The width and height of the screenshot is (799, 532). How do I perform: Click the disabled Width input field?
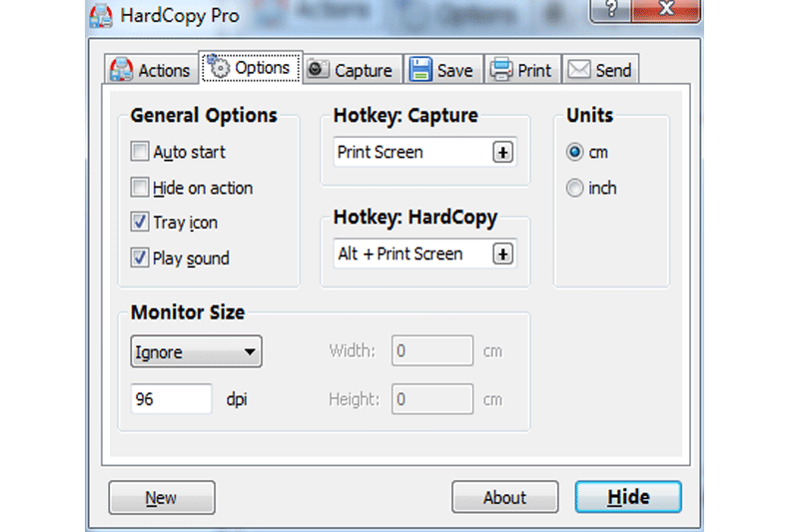pyautogui.click(x=432, y=350)
